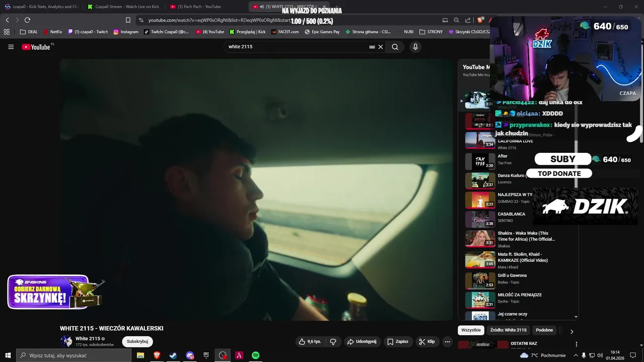Select the Podobne filter chip
The image size is (644, 362).
click(544, 330)
